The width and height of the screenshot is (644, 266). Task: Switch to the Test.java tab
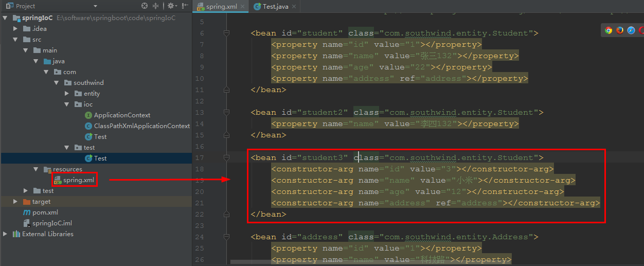tap(275, 7)
